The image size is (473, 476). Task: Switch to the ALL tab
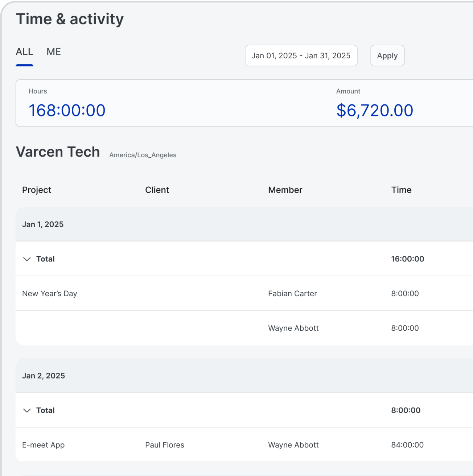tap(24, 52)
